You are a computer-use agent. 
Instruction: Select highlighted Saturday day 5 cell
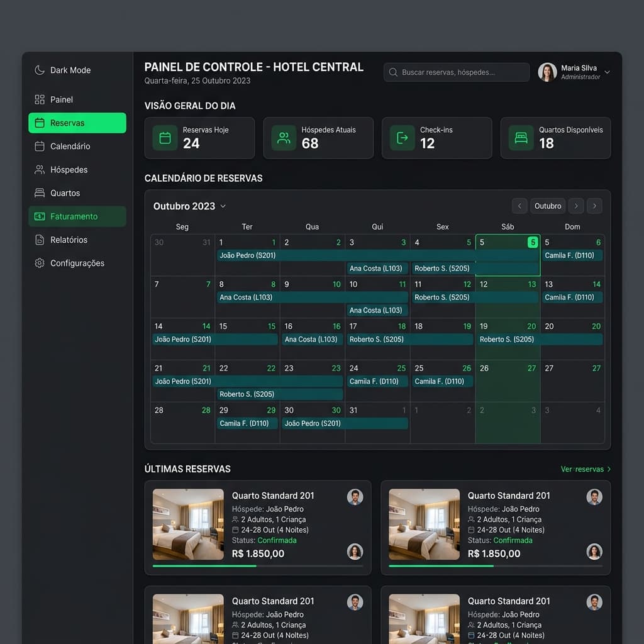click(508, 255)
